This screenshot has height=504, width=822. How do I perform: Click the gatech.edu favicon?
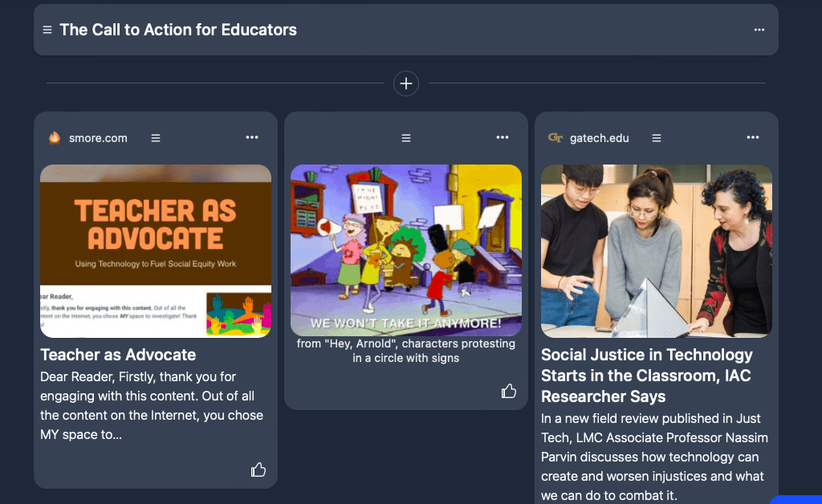point(555,138)
